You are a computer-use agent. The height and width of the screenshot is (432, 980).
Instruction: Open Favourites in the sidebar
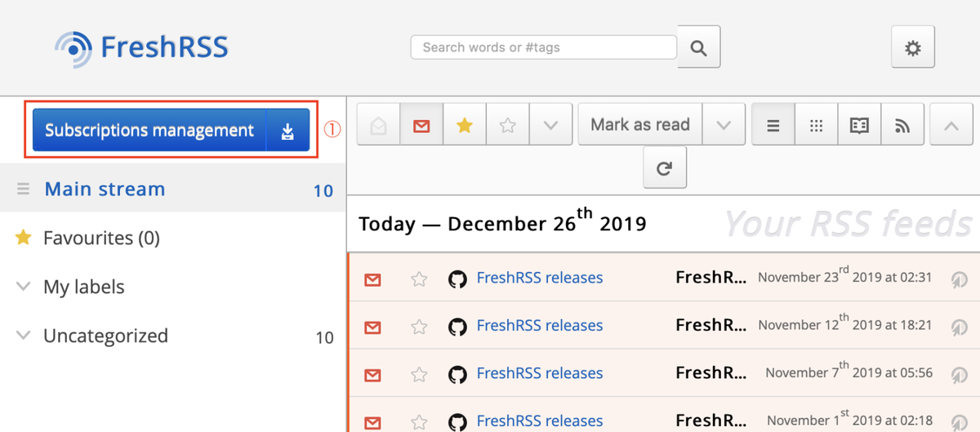coord(100,238)
